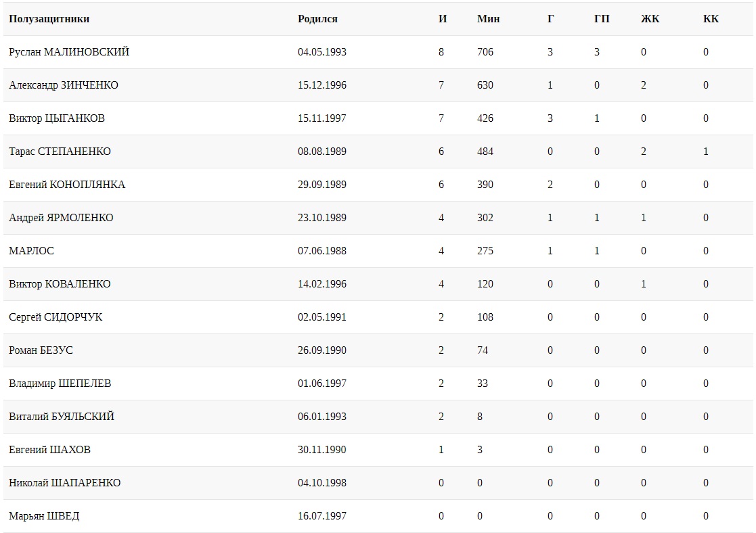Click the МАРЛОС player name

[x=31, y=251]
